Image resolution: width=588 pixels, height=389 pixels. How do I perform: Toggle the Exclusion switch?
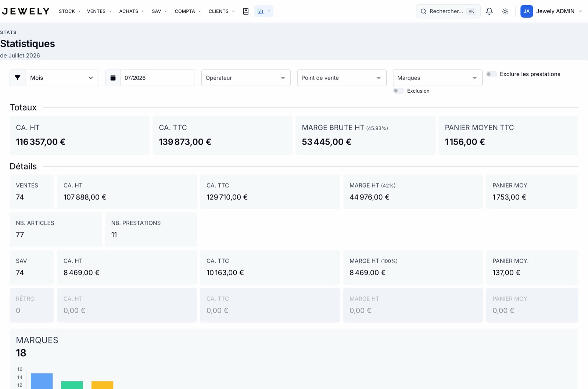click(x=398, y=91)
